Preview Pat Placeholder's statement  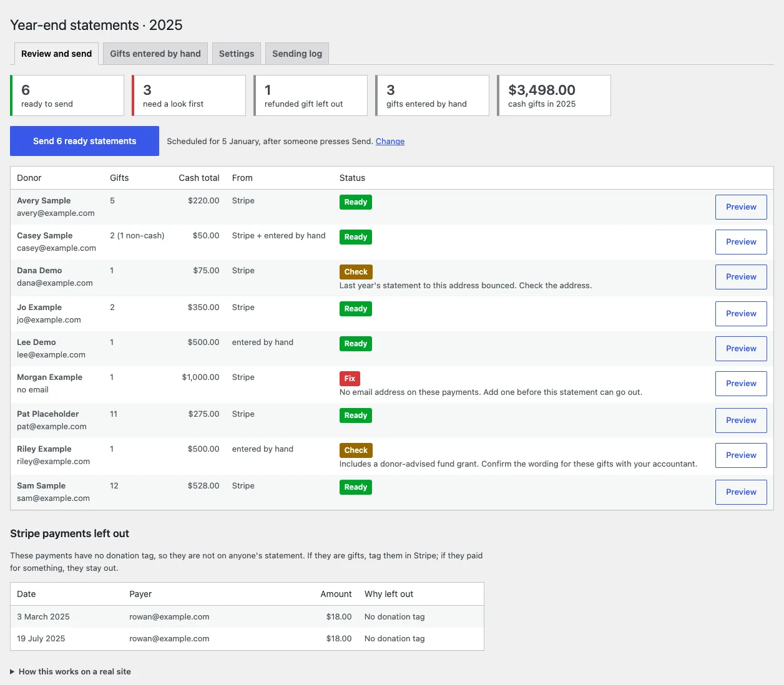click(741, 420)
